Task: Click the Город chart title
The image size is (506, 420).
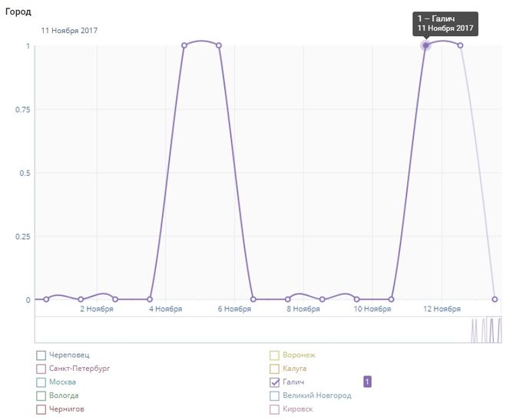Action: [18, 12]
